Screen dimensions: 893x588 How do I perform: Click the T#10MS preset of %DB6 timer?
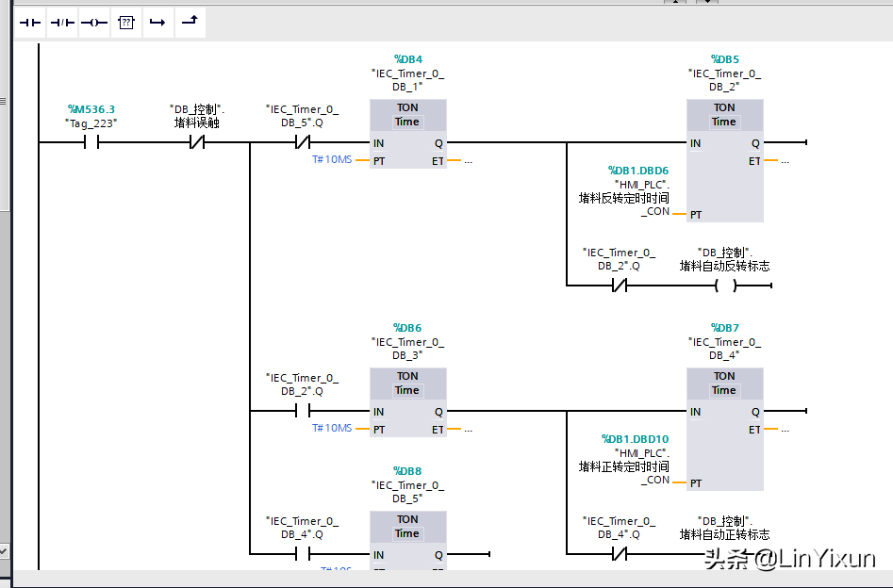click(x=332, y=429)
